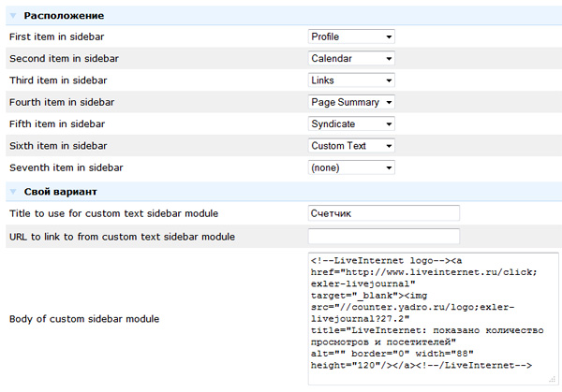Click the Расположение section header text
The height and width of the screenshot is (392, 562).
coord(63,16)
